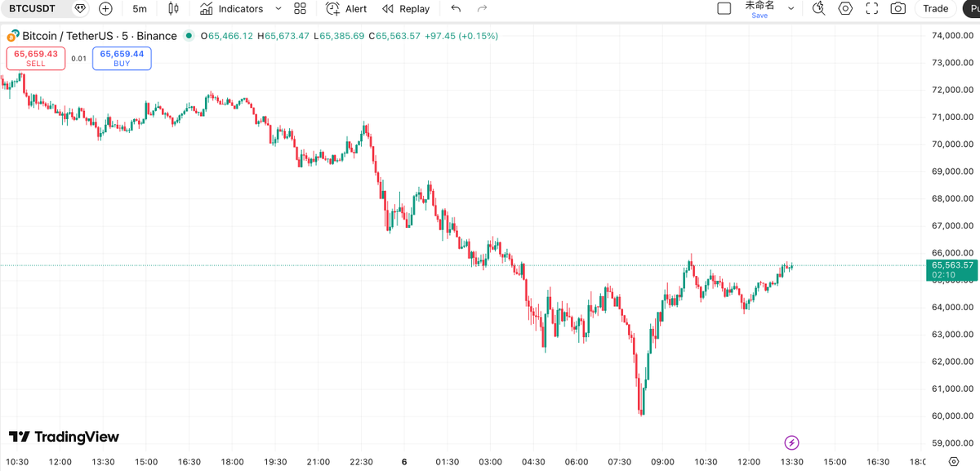Open the Indicators menu
The image size is (980, 471).
click(x=232, y=9)
